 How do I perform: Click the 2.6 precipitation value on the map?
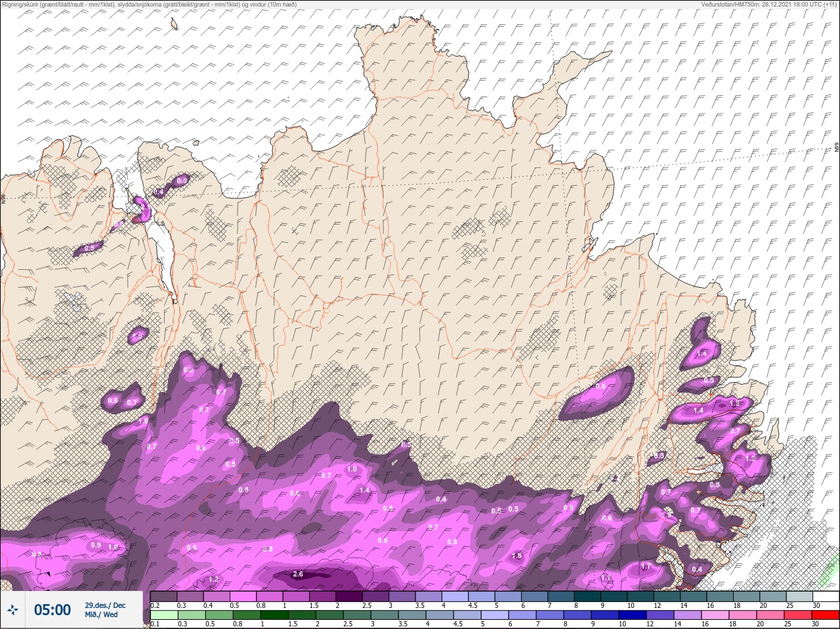point(298,574)
